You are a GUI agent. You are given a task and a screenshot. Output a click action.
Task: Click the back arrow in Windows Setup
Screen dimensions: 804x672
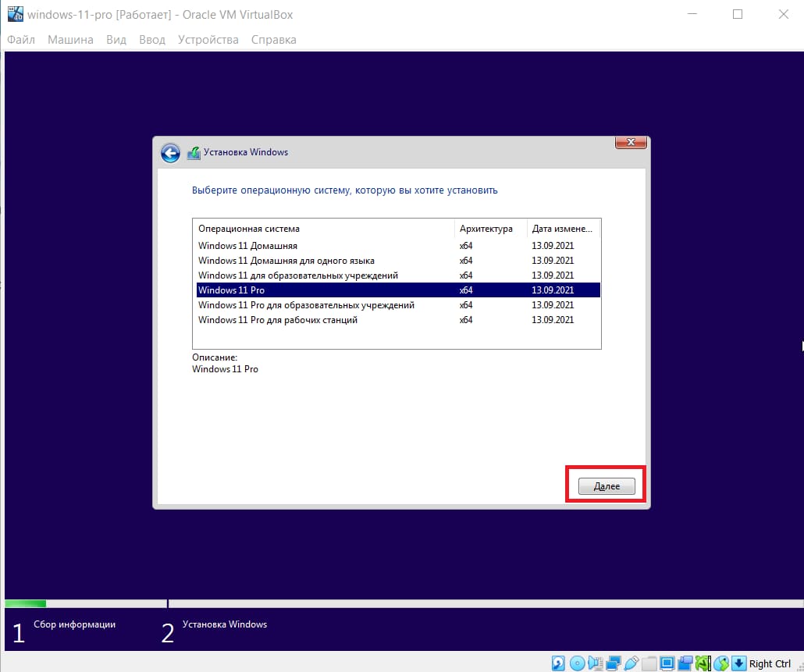pos(170,153)
